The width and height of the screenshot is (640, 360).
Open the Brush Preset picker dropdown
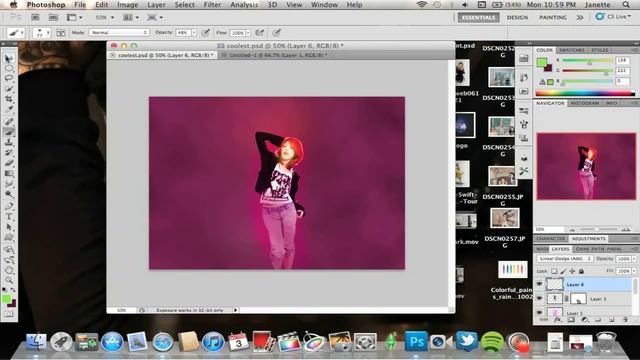coord(42,33)
